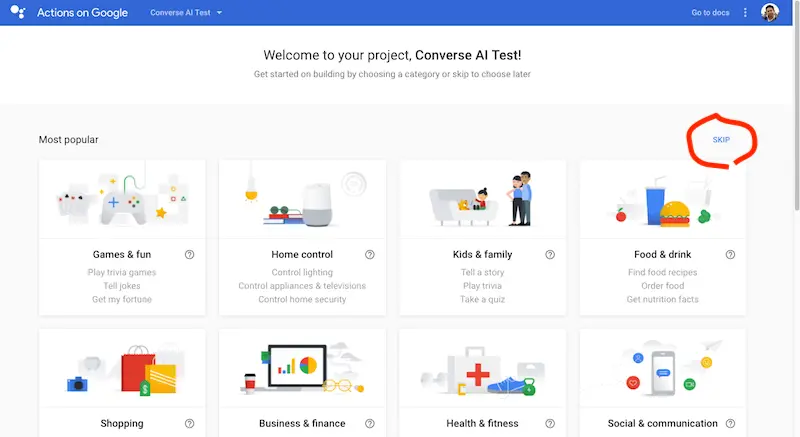
Task: Click the SKIP link
Action: click(x=721, y=140)
